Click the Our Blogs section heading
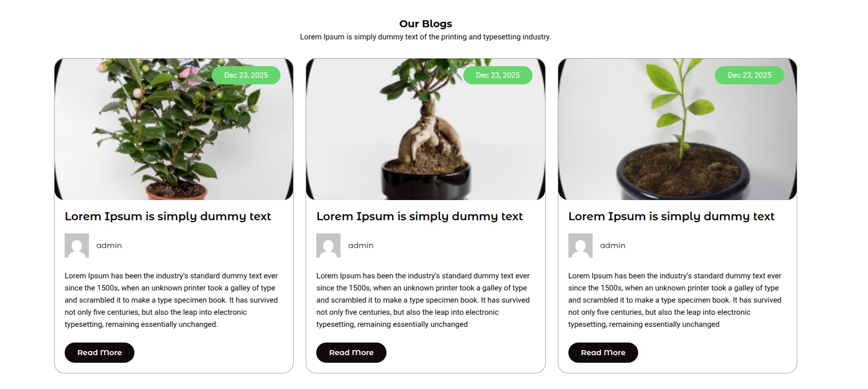The height and width of the screenshot is (389, 868). point(425,24)
